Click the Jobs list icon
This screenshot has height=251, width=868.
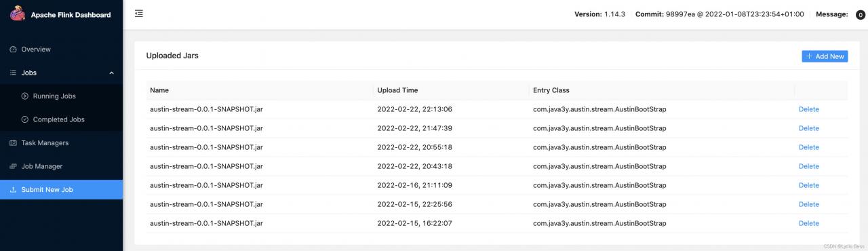tap(14, 73)
